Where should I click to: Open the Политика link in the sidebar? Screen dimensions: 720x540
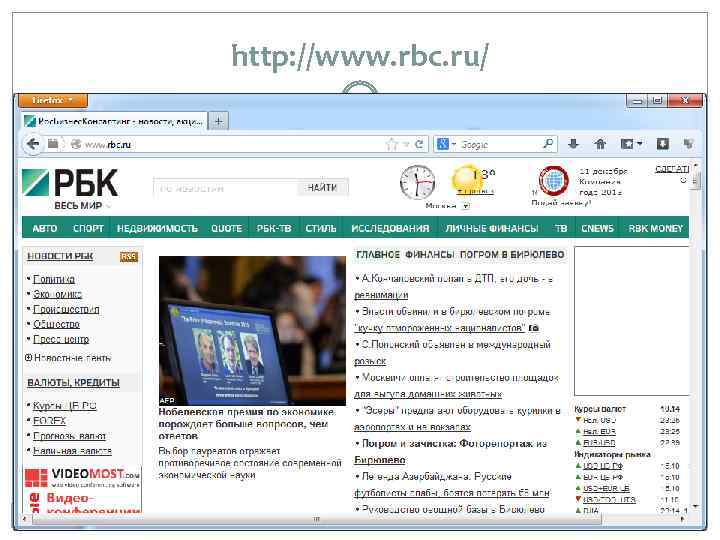(x=54, y=279)
